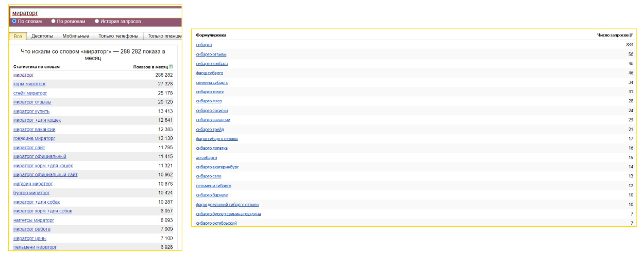Open the «фарш сибагро отзывы» link
Viewport: 644px width, 253px height.
tap(217, 139)
